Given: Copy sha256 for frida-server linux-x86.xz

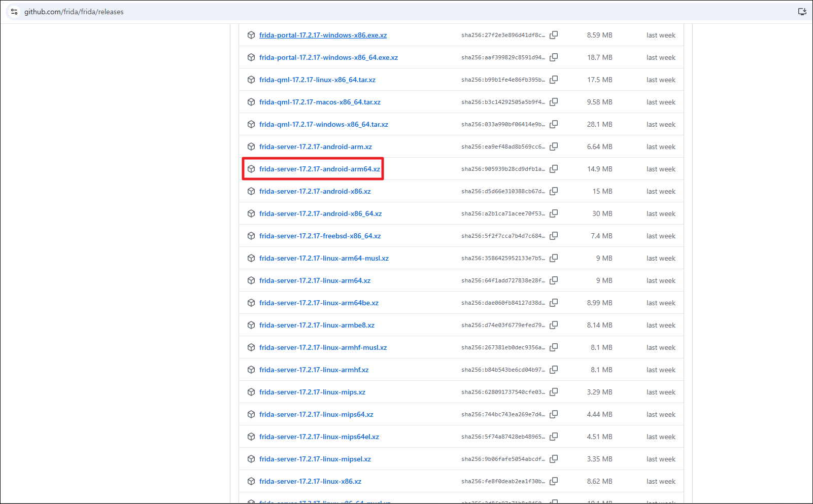Looking at the screenshot, I should (554, 481).
